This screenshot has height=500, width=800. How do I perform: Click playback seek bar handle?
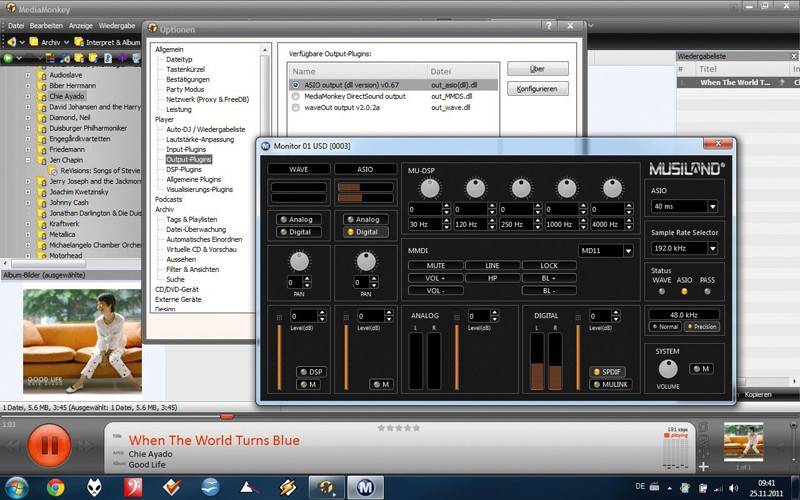tap(227, 417)
